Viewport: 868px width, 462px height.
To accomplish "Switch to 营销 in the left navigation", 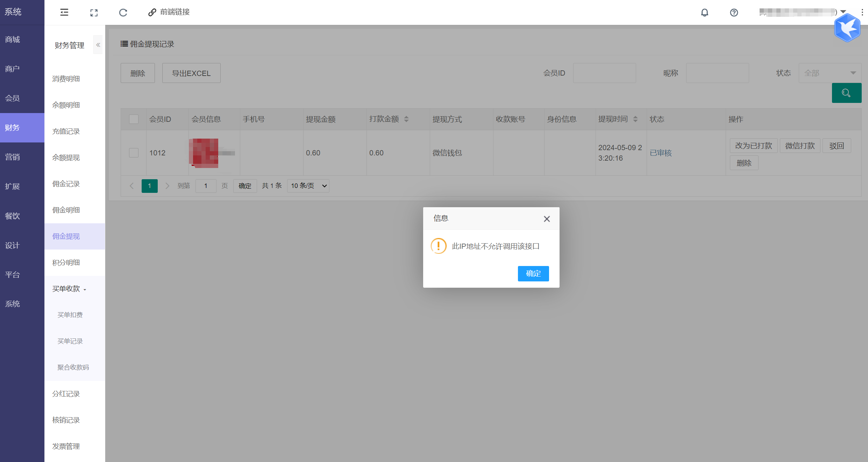I will (13, 157).
